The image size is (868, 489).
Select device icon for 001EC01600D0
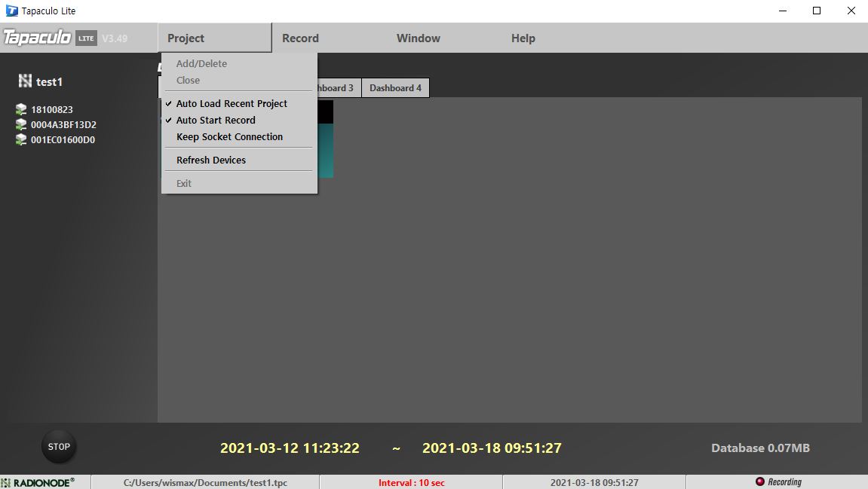21,139
